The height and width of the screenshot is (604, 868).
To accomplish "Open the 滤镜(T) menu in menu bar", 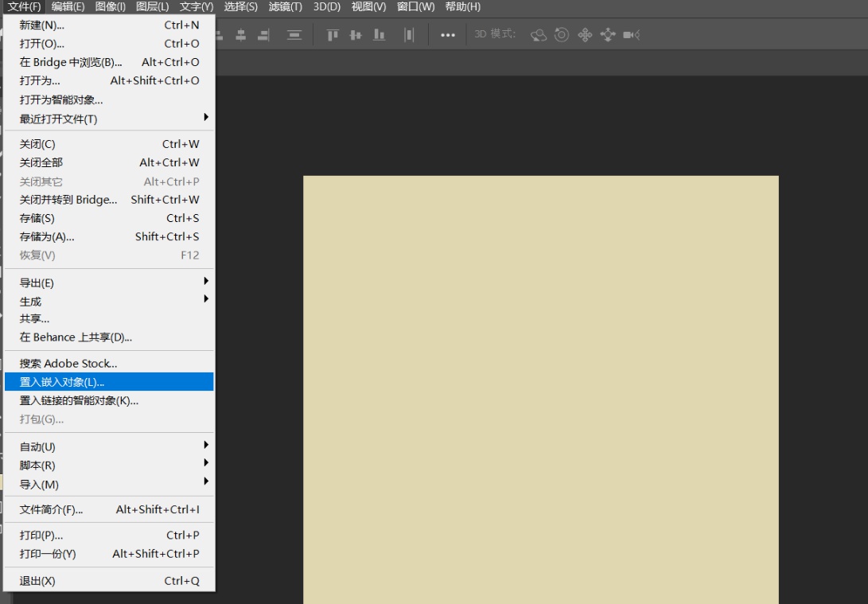I will (x=285, y=6).
